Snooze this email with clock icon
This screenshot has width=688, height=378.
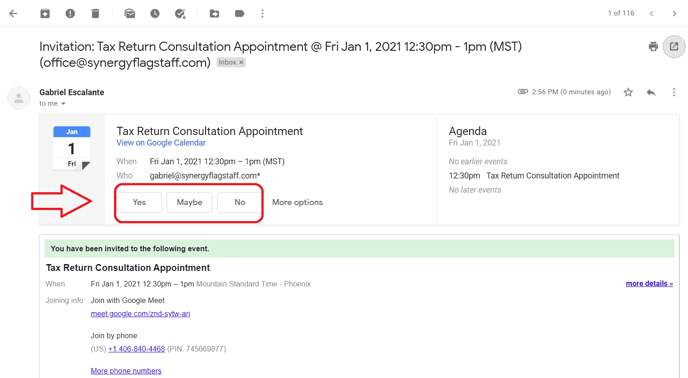pos(155,14)
